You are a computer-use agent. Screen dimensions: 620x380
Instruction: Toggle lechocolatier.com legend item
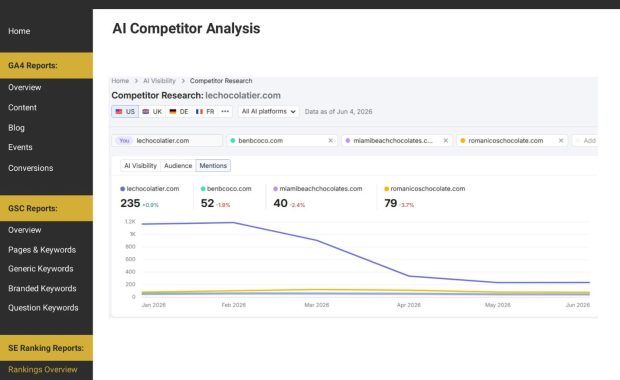click(x=149, y=189)
